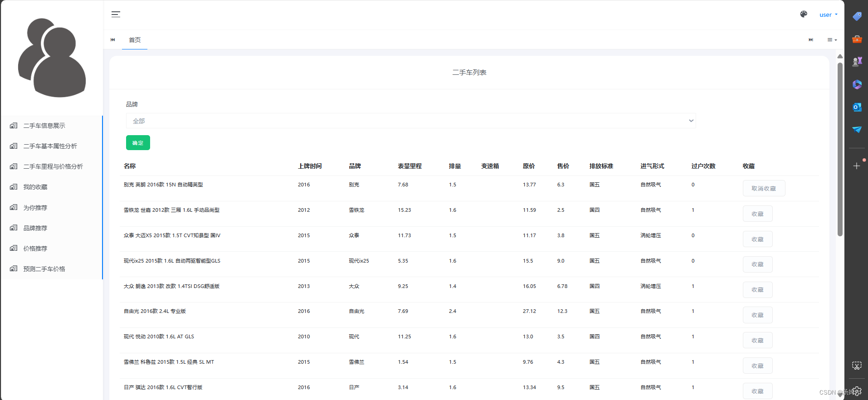This screenshot has width=868, height=400.
Task: Open 二手车基本属性分析 menu item
Action: tap(51, 146)
